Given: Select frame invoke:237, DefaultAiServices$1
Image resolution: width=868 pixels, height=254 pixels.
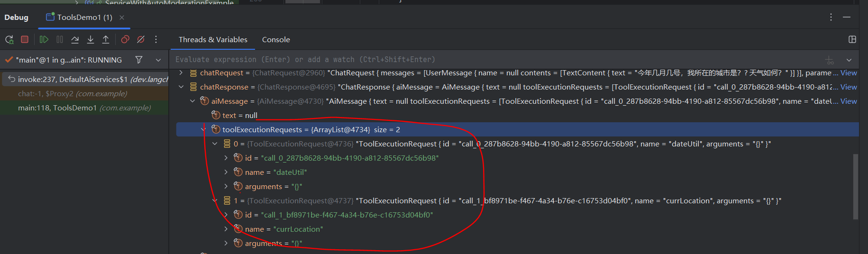Looking at the screenshot, I should click(85, 79).
